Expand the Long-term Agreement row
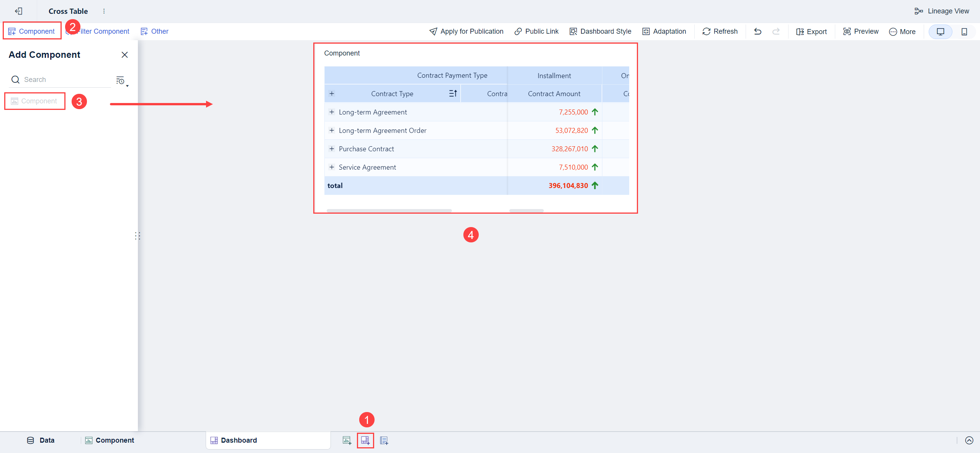 [332, 112]
